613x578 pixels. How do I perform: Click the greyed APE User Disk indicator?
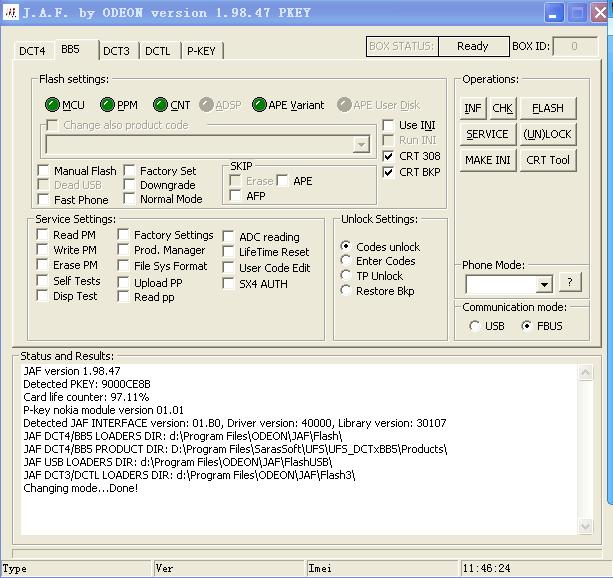(x=344, y=105)
